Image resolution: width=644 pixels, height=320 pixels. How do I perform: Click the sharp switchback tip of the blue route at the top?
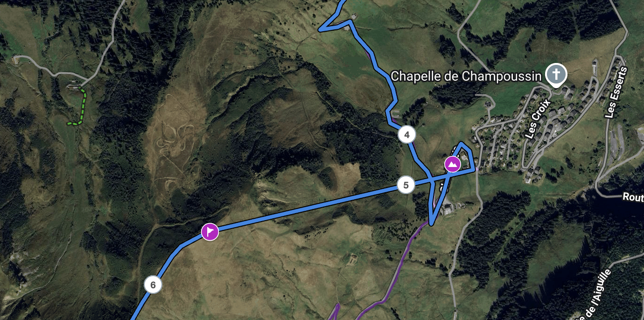tap(321, 29)
